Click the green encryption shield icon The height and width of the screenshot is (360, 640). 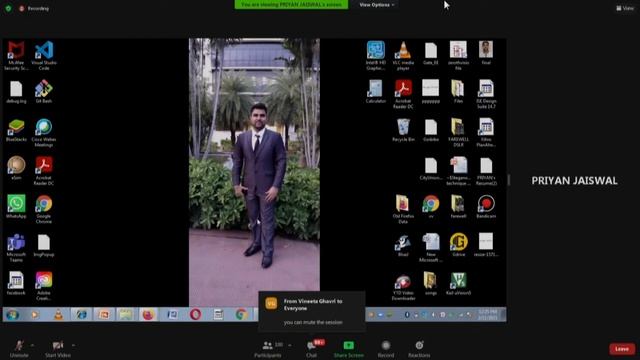coord(8,8)
